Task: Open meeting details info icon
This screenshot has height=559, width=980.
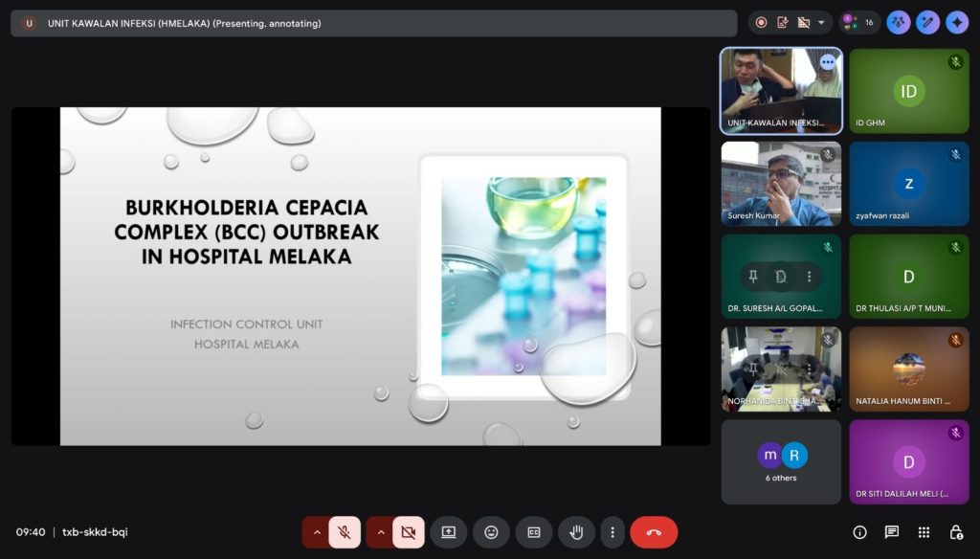Action: point(859,532)
